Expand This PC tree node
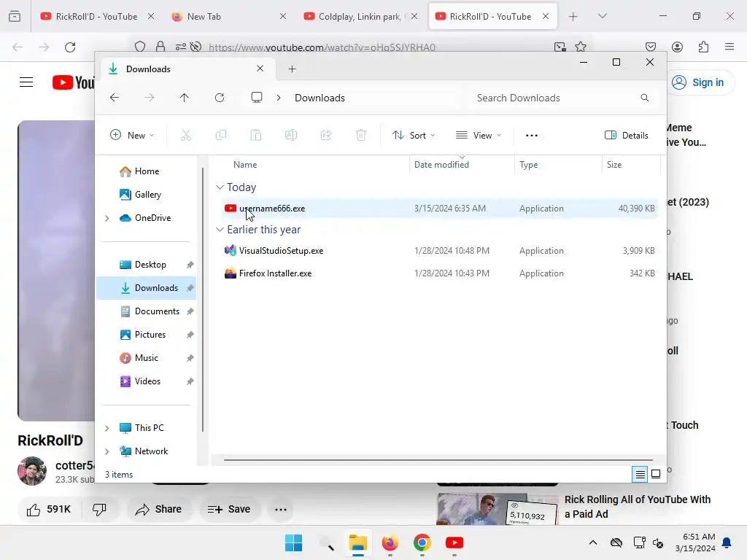The width and height of the screenshot is (747, 560). 107,428
